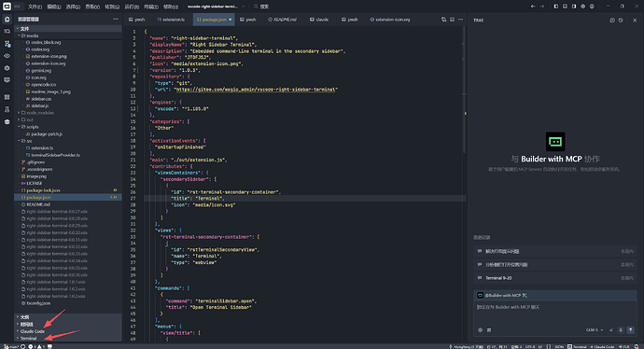Open the GLM-5 model dropdown
The height and width of the screenshot is (349, 644).
pyautogui.click(x=595, y=329)
